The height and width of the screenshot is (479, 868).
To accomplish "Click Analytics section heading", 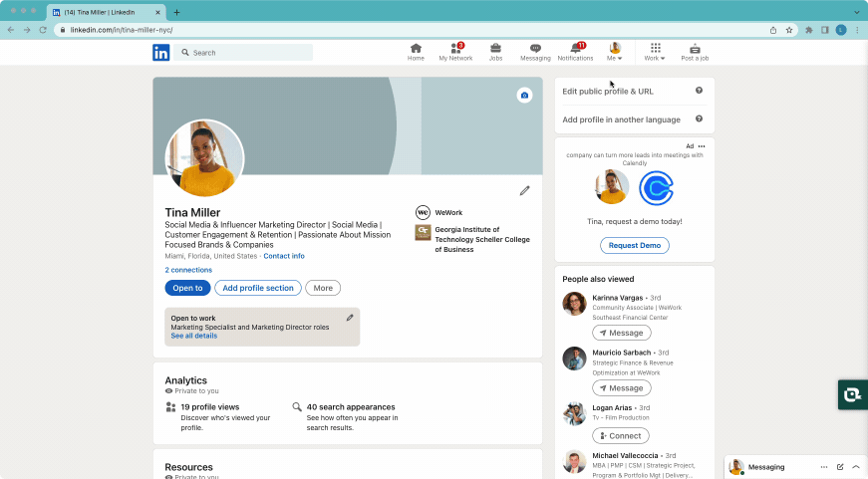I will (x=185, y=380).
